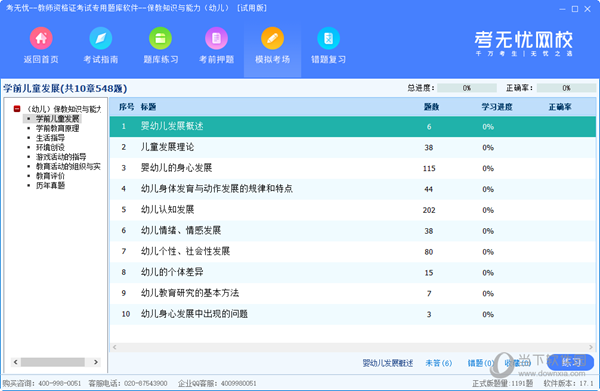The width and height of the screenshot is (600, 391).
Task: Open 题库练习 question bank icon
Action: tap(160, 38)
